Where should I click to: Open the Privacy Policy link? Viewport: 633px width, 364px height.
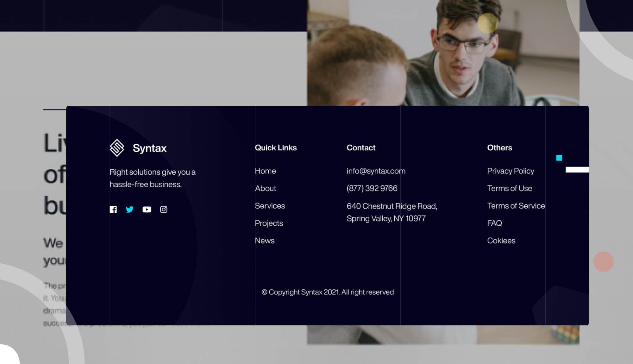(511, 171)
